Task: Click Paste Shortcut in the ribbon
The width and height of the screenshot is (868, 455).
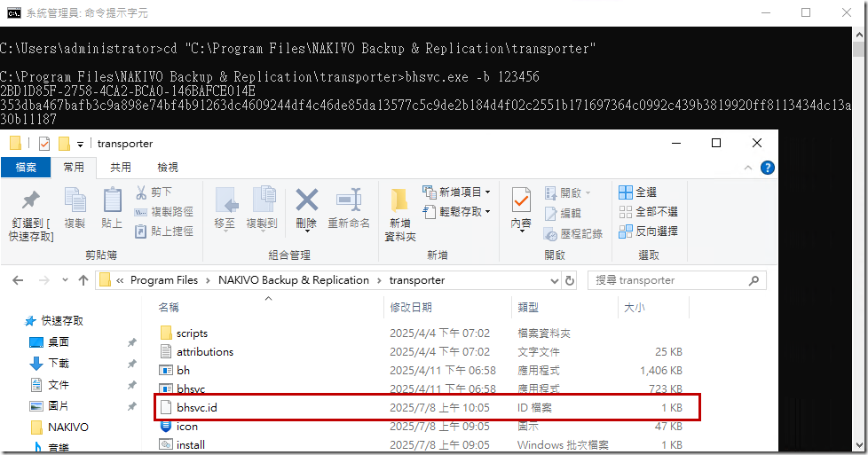Action: point(164,231)
